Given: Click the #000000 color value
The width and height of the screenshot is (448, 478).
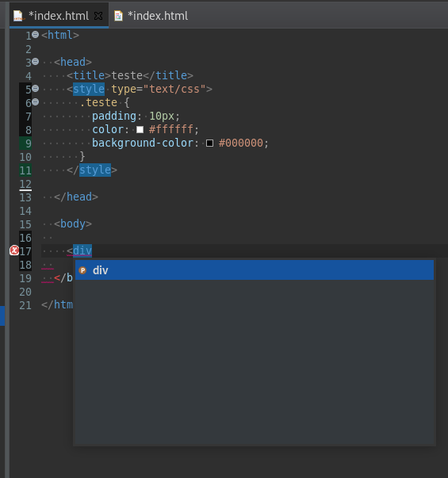Looking at the screenshot, I should click(x=240, y=143).
